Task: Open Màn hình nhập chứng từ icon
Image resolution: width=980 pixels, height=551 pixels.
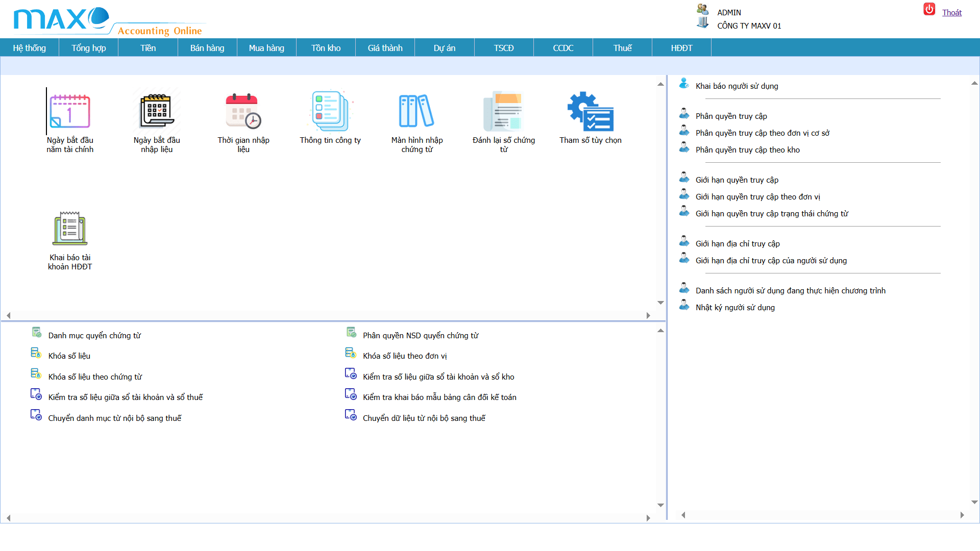Action: point(416,111)
